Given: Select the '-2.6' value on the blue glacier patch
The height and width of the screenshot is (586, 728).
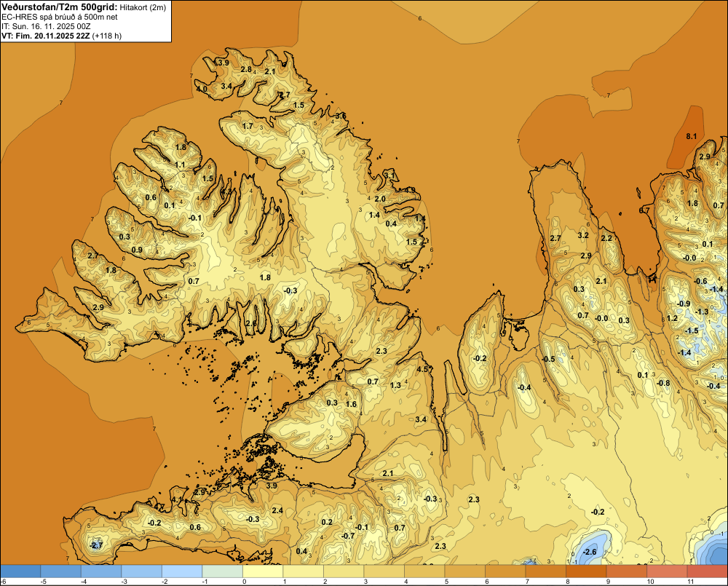Looking at the screenshot, I should [x=590, y=552].
